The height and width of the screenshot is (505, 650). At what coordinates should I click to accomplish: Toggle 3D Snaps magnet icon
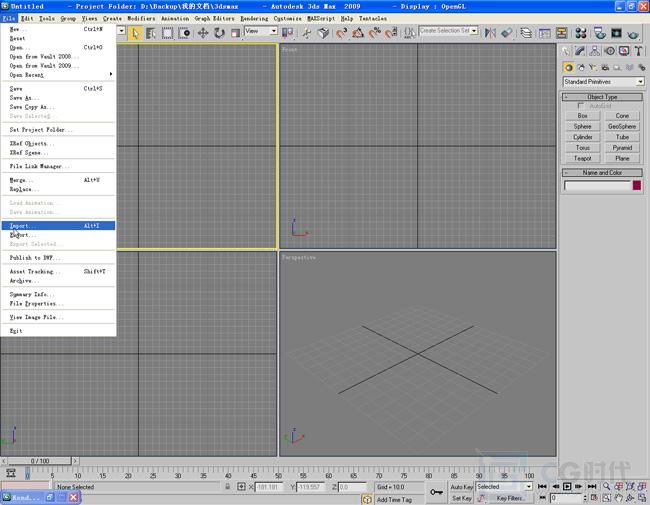coord(341,33)
